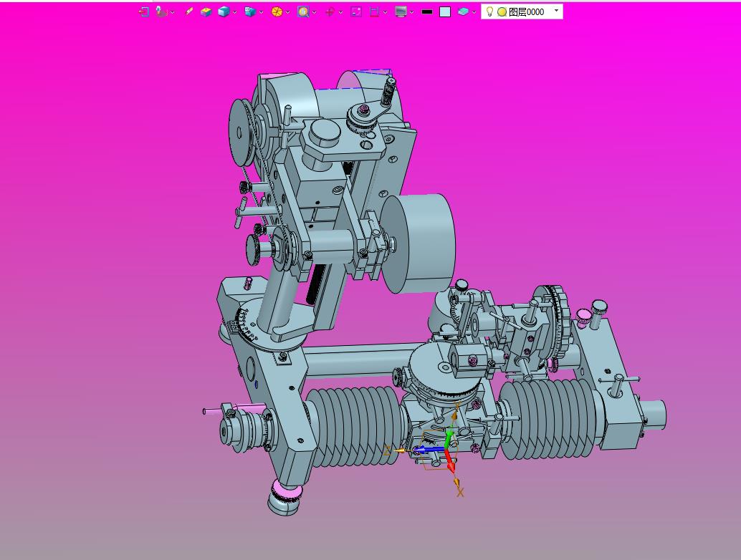Click the exit-door icon at toolbar start
The height and width of the screenshot is (560, 741).
pos(144,11)
